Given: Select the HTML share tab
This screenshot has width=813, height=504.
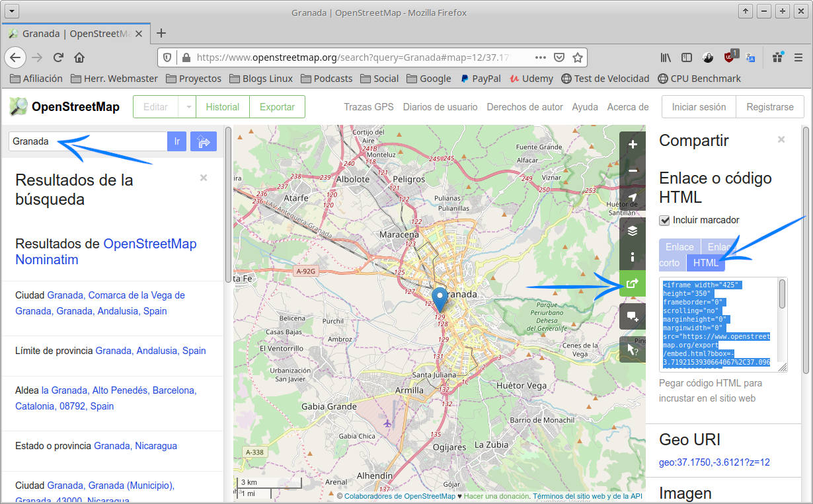Looking at the screenshot, I should (x=706, y=263).
